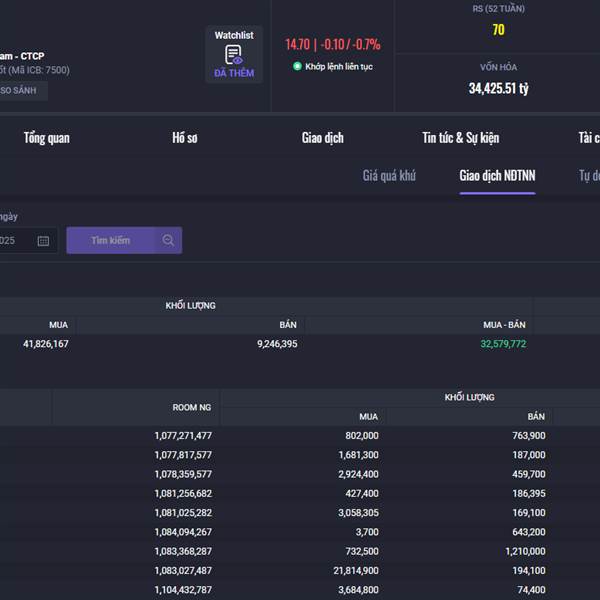
Task: Click the MUA - BÁN column header
Action: [504, 325]
